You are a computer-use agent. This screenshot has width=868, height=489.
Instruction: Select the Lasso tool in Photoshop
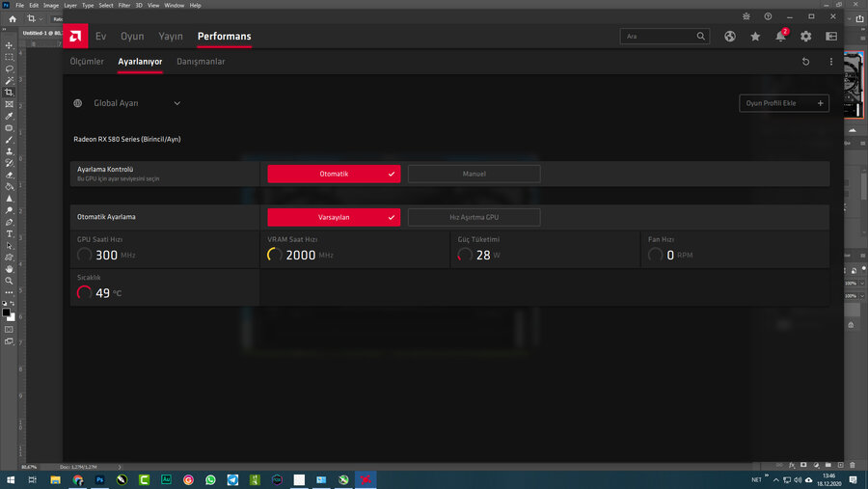point(9,68)
